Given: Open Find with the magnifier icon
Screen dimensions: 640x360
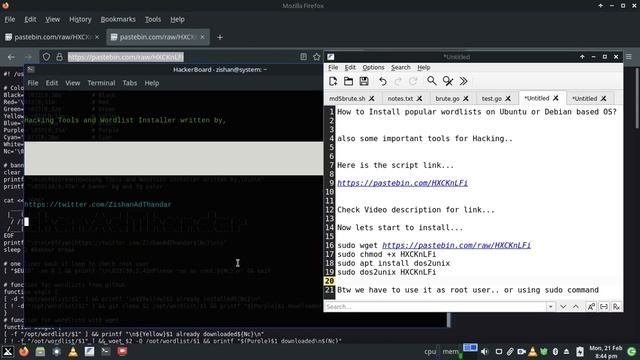Looking at the screenshot, I should [x=431, y=81].
